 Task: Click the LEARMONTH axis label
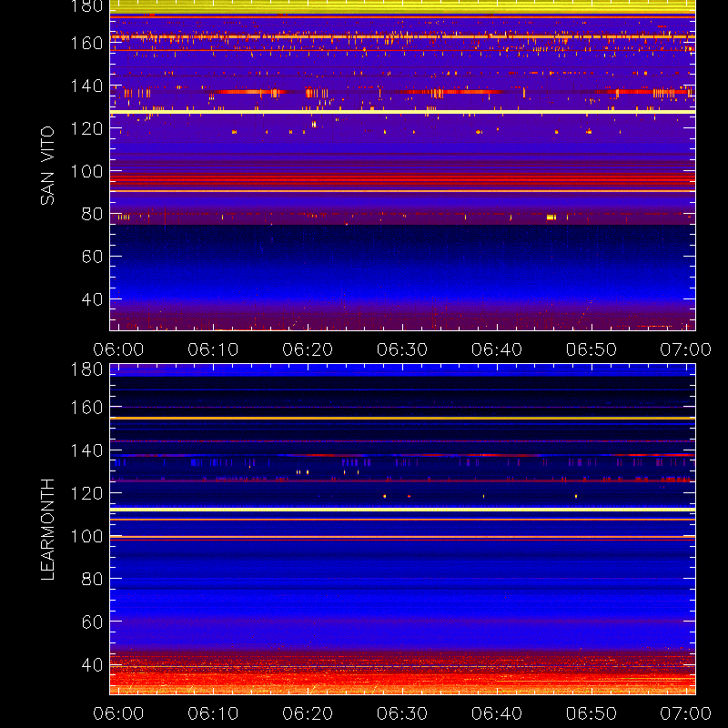(47, 530)
